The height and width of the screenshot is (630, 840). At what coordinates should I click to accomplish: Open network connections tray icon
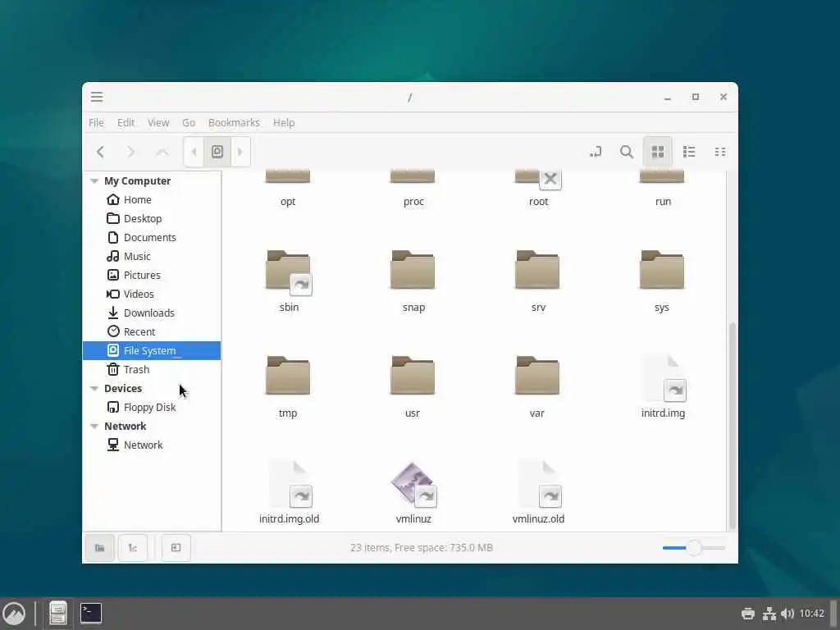pyautogui.click(x=769, y=614)
